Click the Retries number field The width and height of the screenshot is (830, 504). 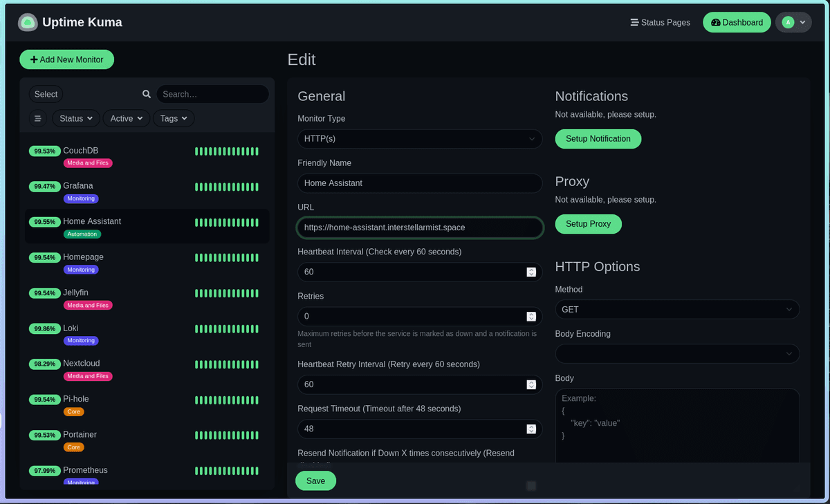tap(420, 317)
